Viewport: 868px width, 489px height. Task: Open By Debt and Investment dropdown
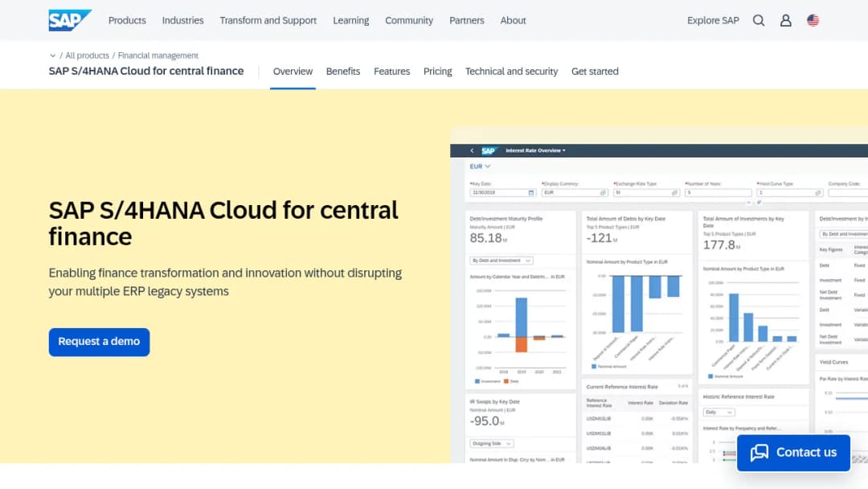pyautogui.click(x=501, y=261)
